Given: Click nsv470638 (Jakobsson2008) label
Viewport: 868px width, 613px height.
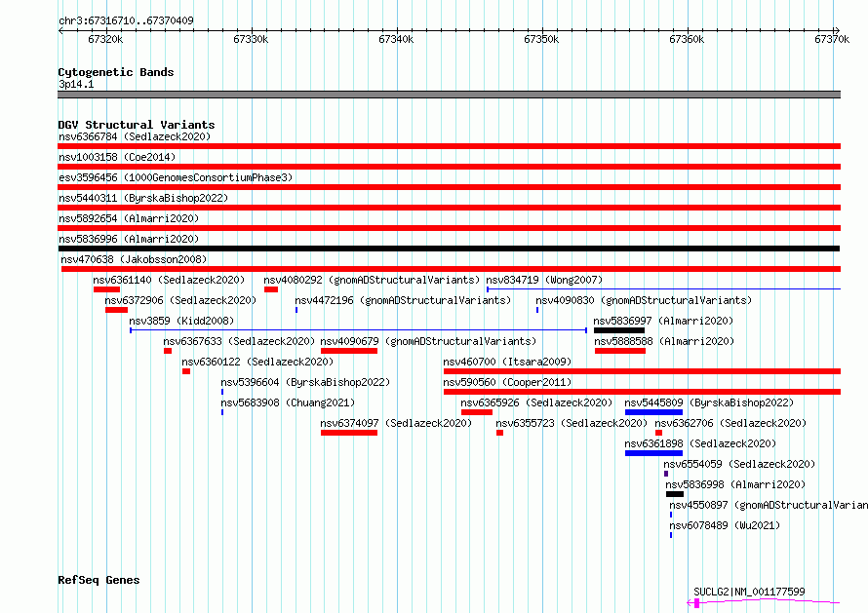Looking at the screenshot, I should click(x=134, y=259).
